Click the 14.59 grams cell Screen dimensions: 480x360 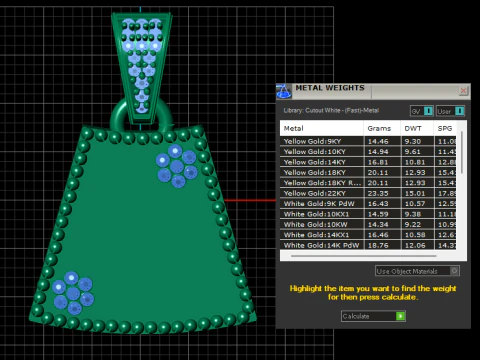(x=382, y=214)
